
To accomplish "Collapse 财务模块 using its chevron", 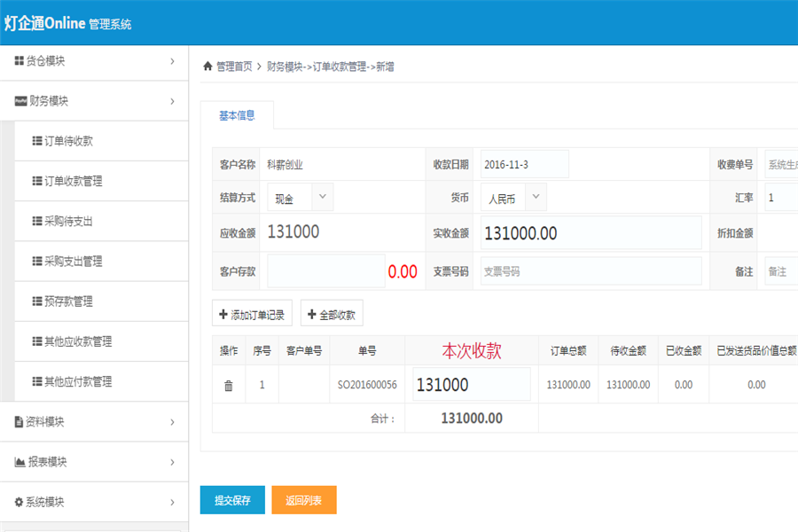I will (x=173, y=101).
